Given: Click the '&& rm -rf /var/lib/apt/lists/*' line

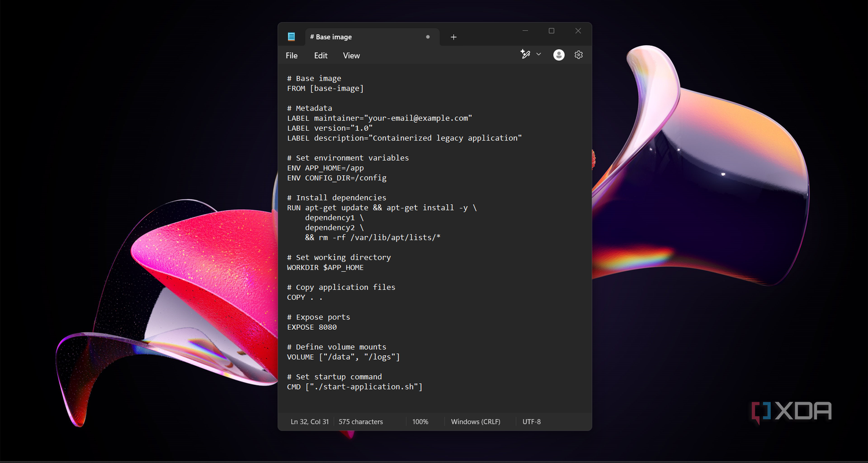Looking at the screenshot, I should click(x=373, y=237).
